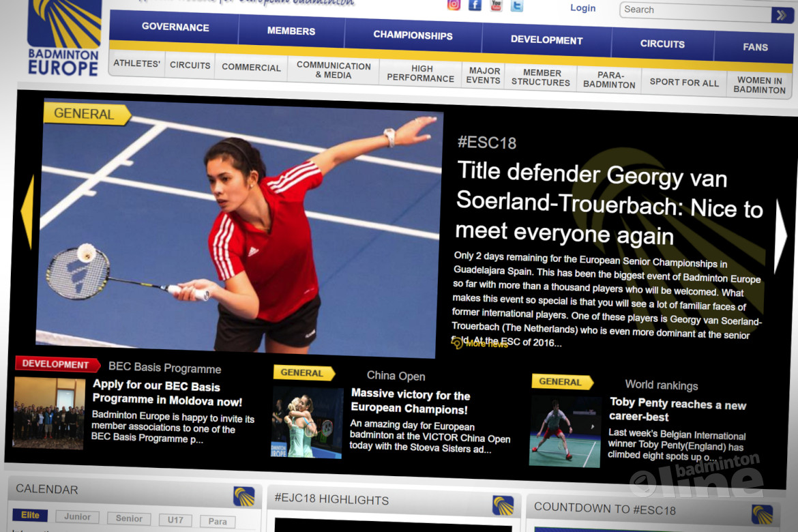Select Communication & Media submenu item
This screenshot has width=798, height=532.
click(x=334, y=70)
